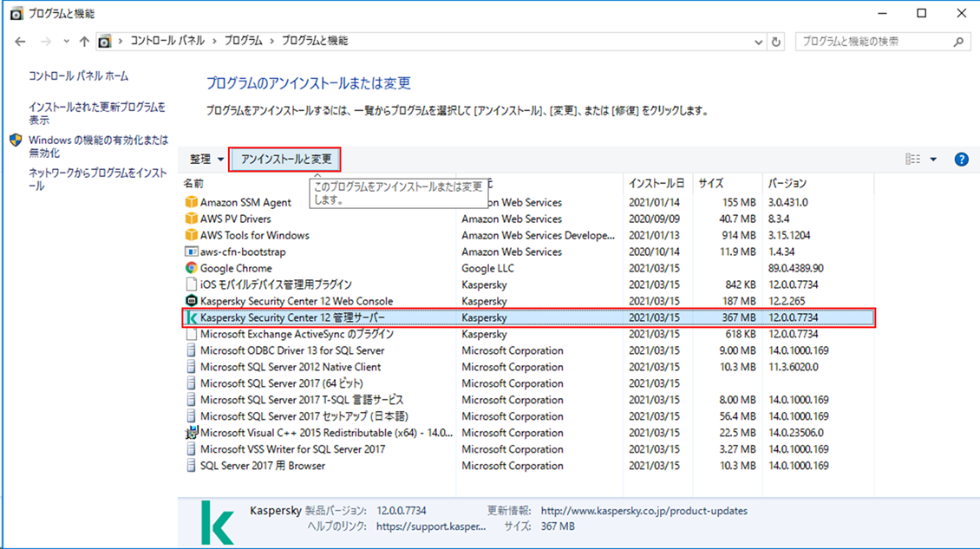The image size is (980, 549).
Task: Expand the breadcrumb chevron after プログラム
Action: point(272,40)
